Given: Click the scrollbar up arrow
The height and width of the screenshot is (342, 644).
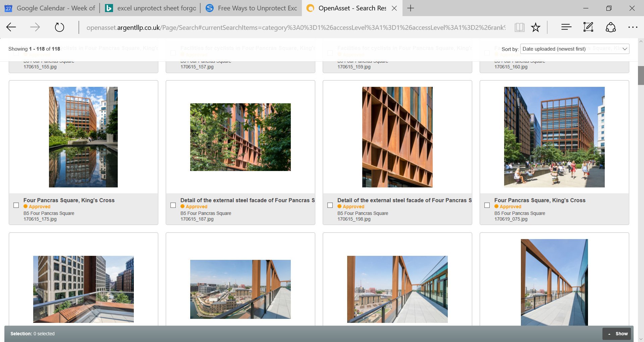Looking at the screenshot, I should [x=641, y=41].
